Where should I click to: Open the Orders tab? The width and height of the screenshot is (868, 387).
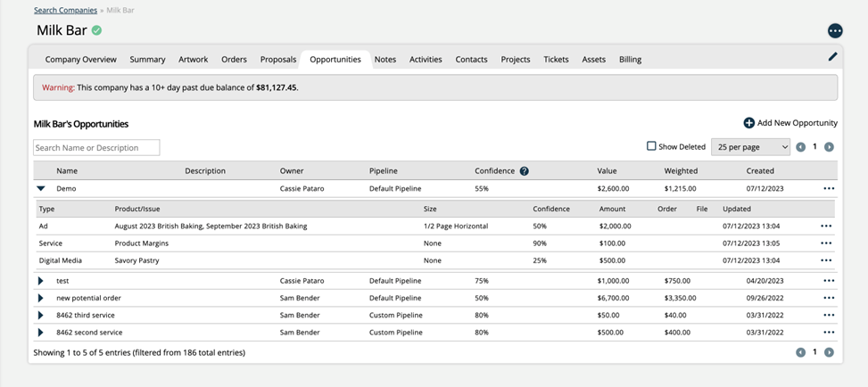click(x=234, y=59)
